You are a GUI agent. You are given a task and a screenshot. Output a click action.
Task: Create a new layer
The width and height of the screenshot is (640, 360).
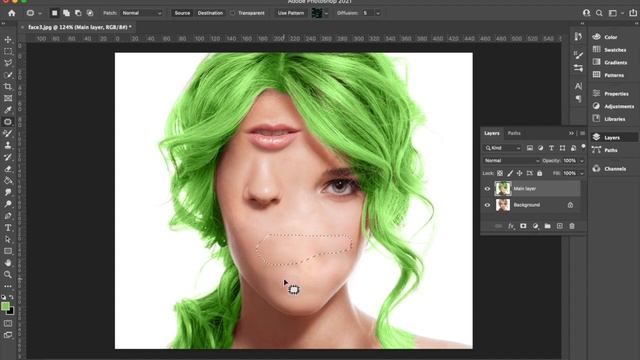[x=560, y=226]
